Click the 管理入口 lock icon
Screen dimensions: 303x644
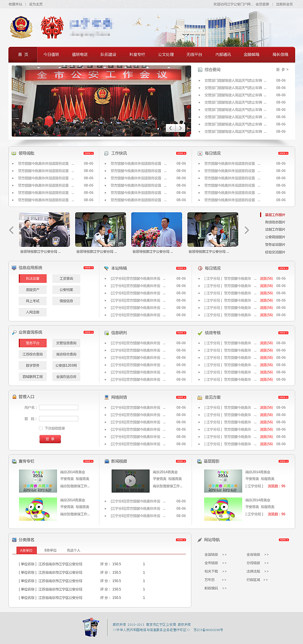point(14,397)
